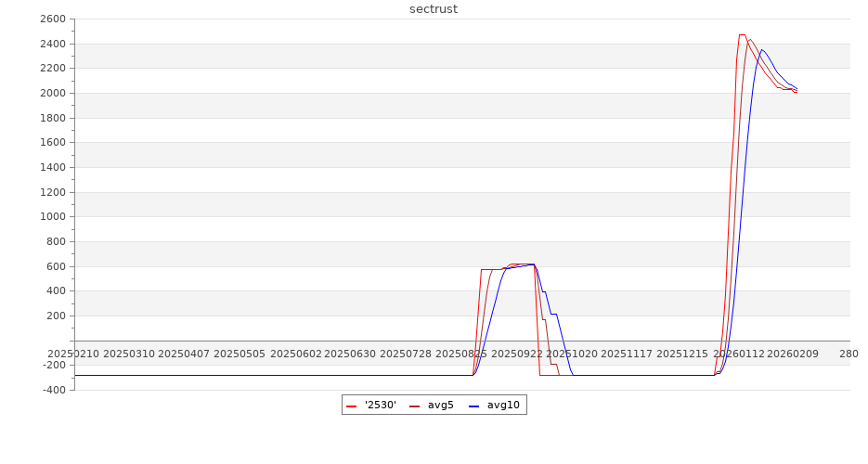Click the red line's highest peak near 2400
The height and width of the screenshot is (464, 868).
tap(742, 34)
